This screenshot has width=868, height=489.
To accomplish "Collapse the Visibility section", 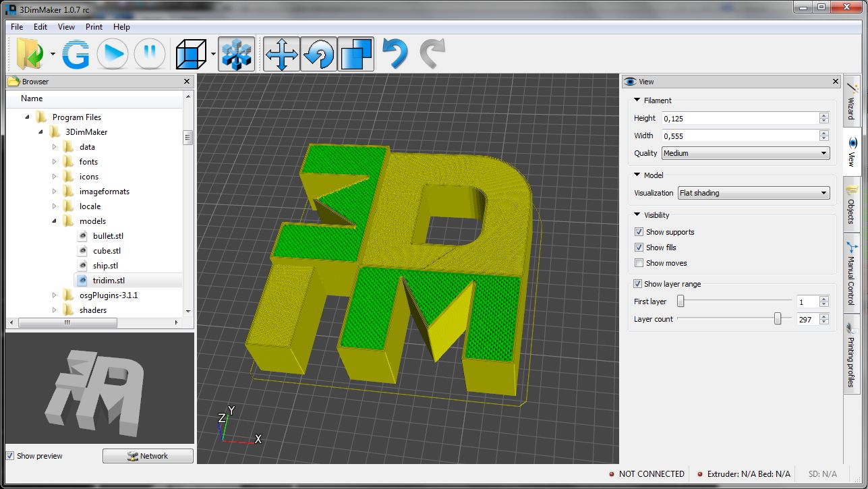I will (x=637, y=215).
